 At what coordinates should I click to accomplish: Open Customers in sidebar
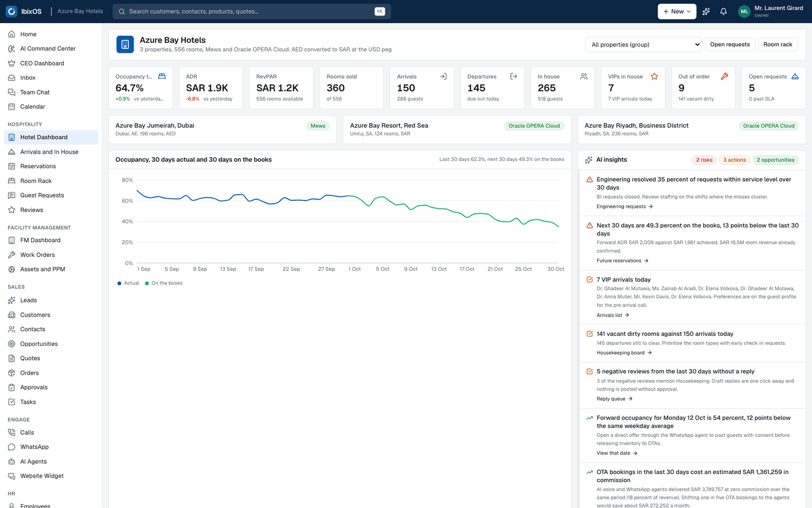pyautogui.click(x=51, y=315)
